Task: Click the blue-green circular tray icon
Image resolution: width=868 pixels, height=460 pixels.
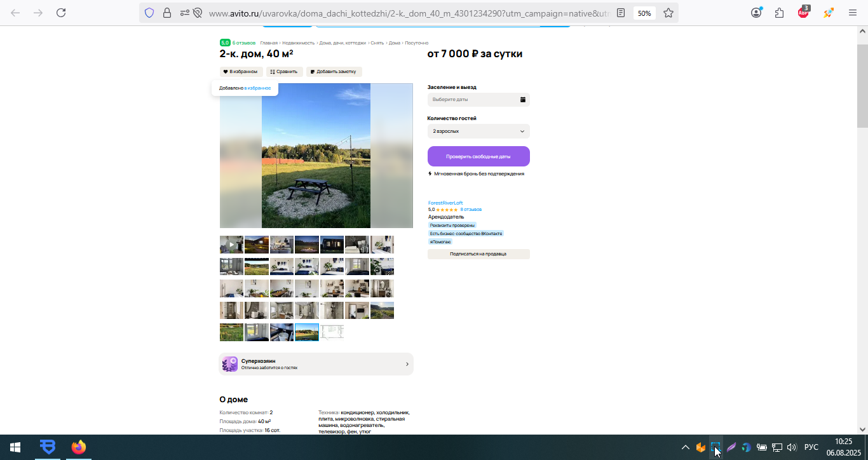Action: pos(747,447)
